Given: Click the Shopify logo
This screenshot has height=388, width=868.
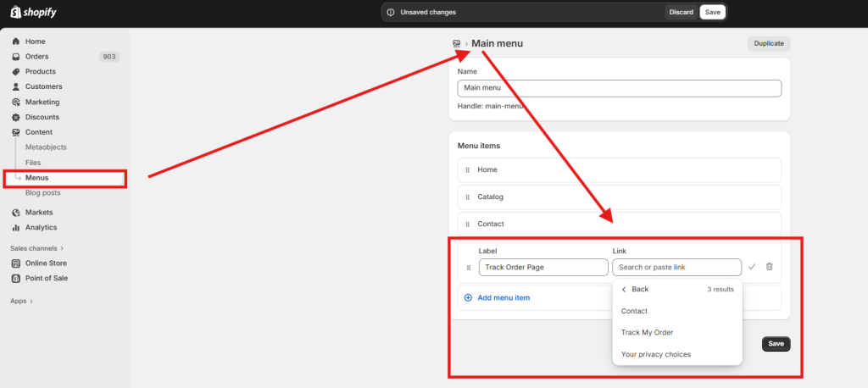Looking at the screenshot, I should click(x=33, y=12).
